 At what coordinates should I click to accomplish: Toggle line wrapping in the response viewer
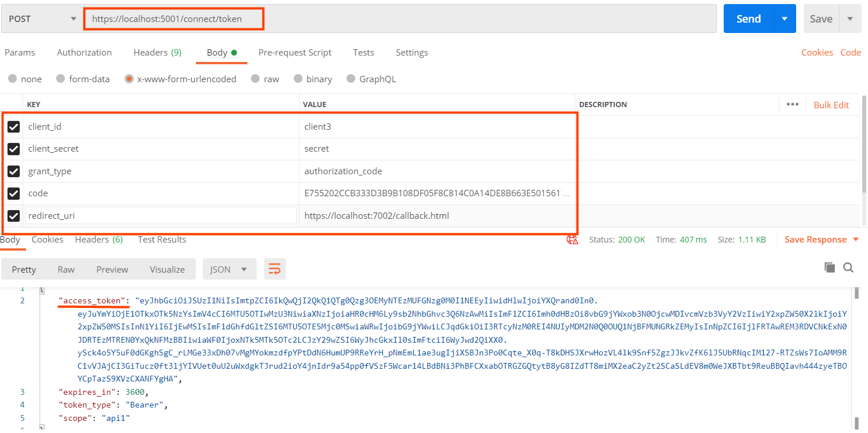(275, 269)
